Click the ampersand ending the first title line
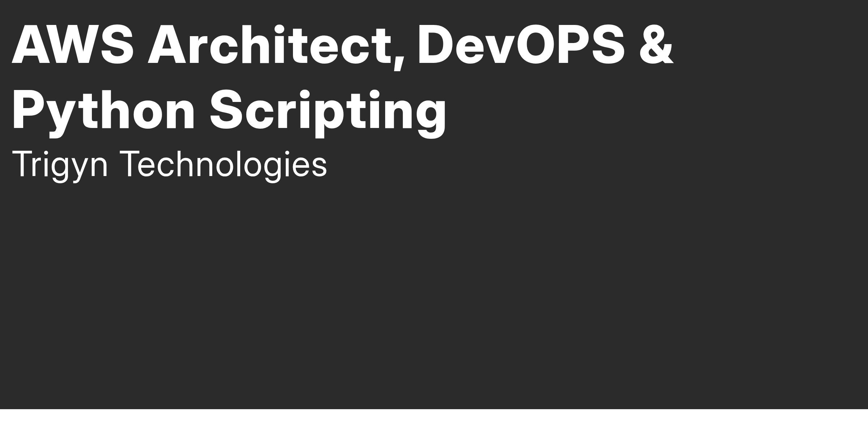Screen dimensions: 868x424 656,45
